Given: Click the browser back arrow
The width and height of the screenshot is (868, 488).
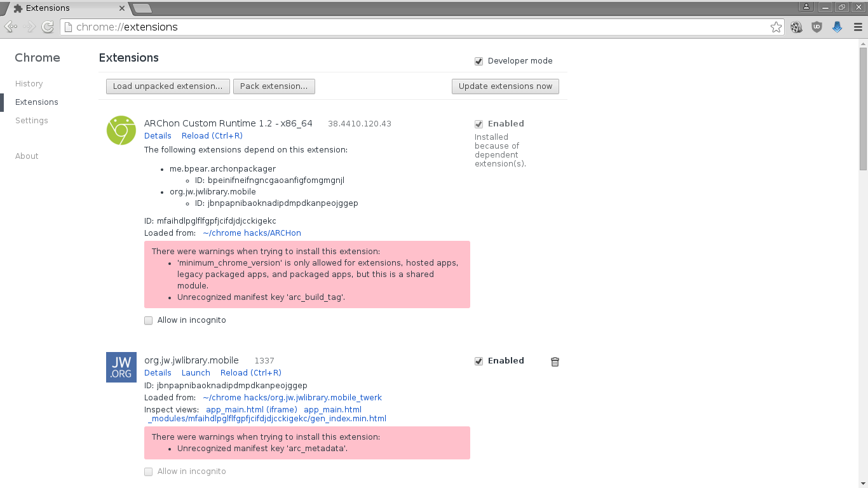Looking at the screenshot, I should point(10,27).
